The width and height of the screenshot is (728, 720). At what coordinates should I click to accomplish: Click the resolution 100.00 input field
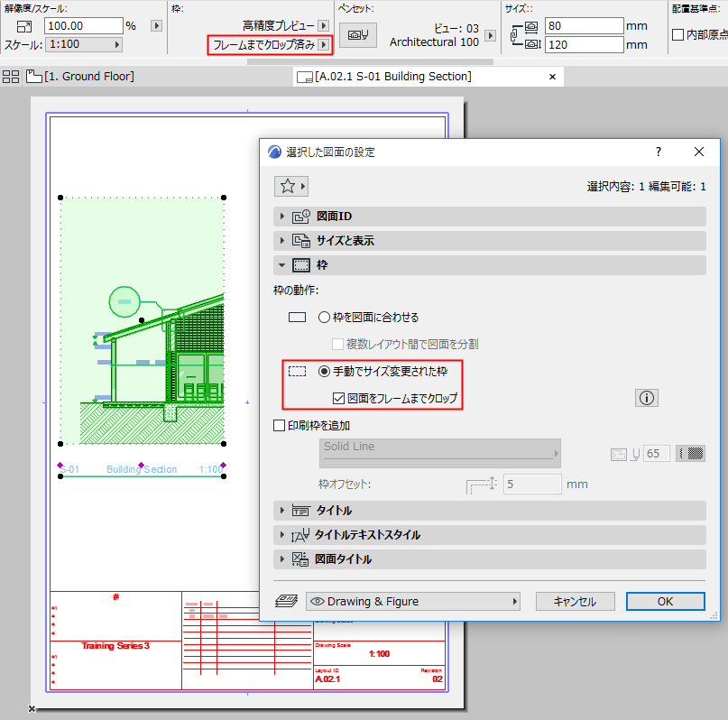click(84, 26)
